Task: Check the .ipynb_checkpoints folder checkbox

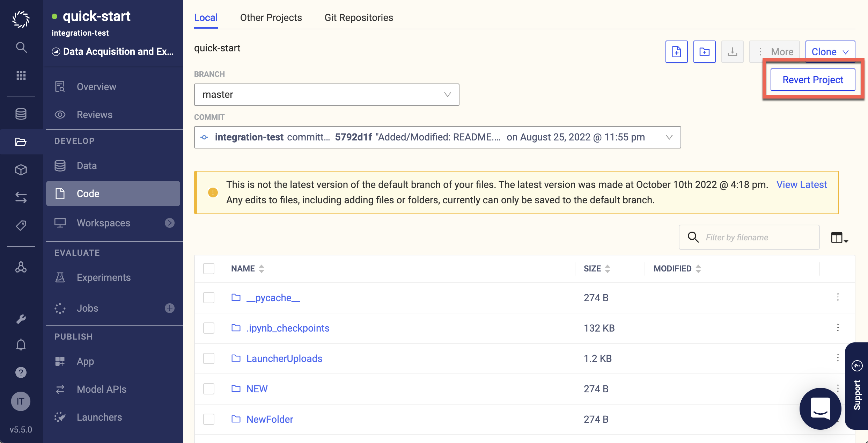Action: click(x=209, y=328)
